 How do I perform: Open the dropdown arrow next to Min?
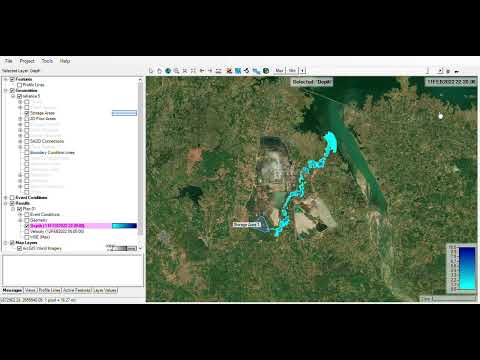[x=302, y=71]
